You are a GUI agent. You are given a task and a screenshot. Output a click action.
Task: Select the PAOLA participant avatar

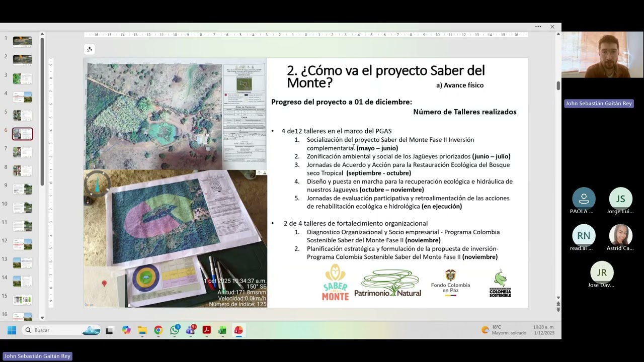point(584,198)
